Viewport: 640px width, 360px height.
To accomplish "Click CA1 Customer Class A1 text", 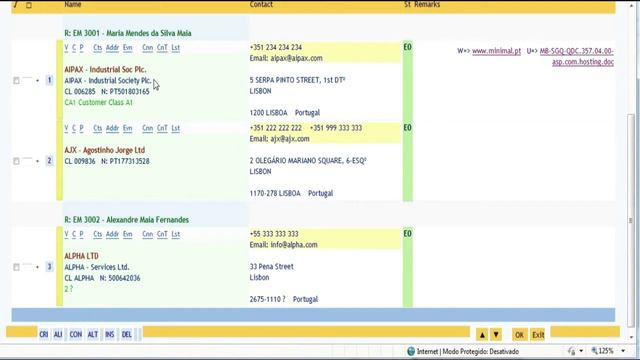I will pyautogui.click(x=98, y=102).
